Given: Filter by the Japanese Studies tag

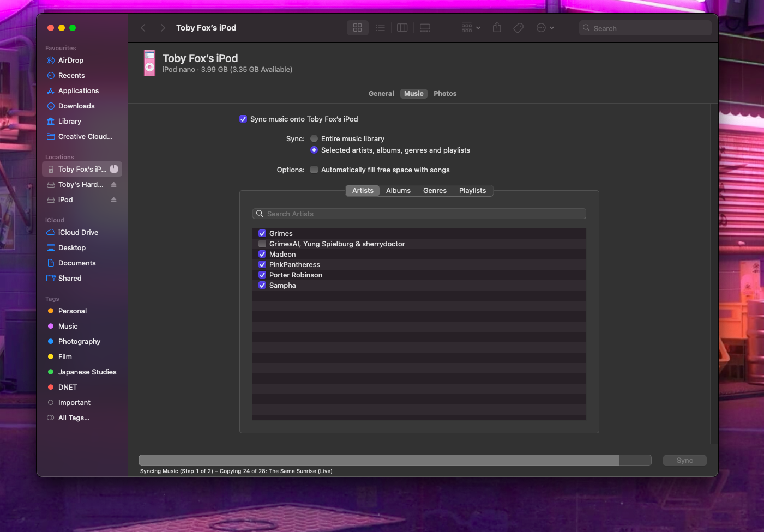Looking at the screenshot, I should pos(87,372).
